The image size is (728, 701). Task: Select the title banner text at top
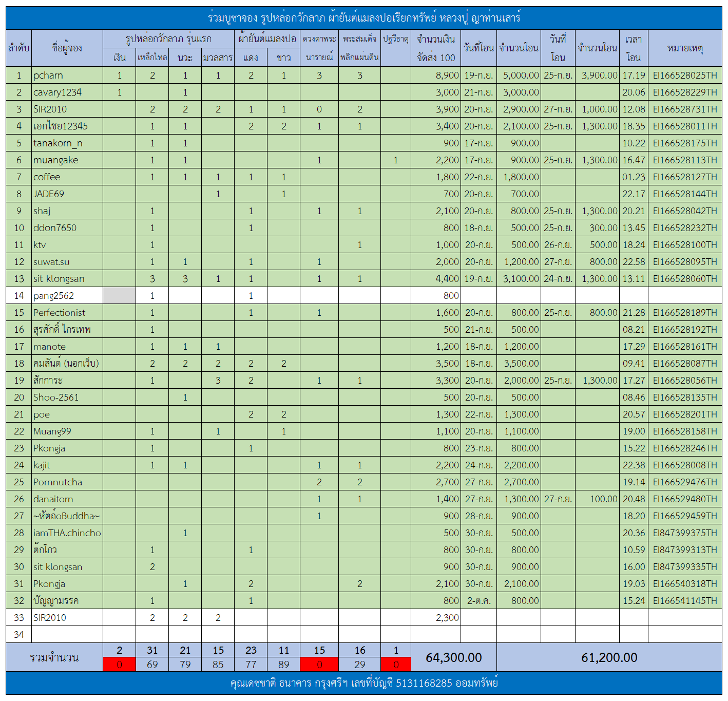[364, 18]
